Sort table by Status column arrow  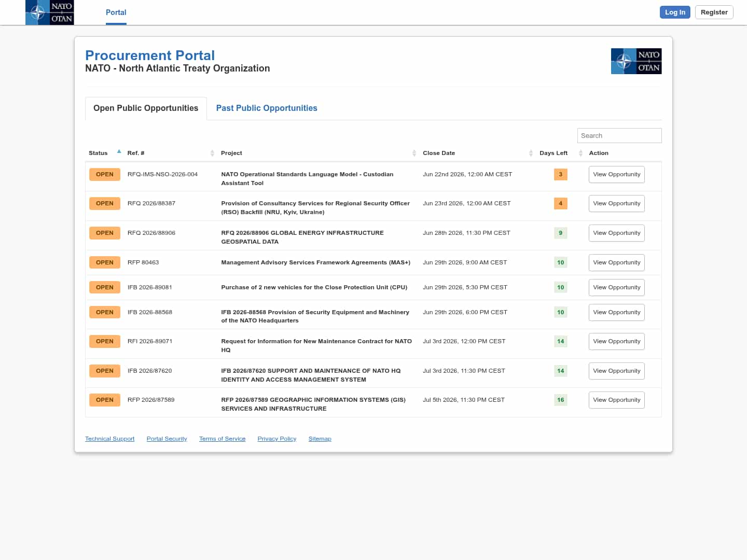[x=119, y=152]
